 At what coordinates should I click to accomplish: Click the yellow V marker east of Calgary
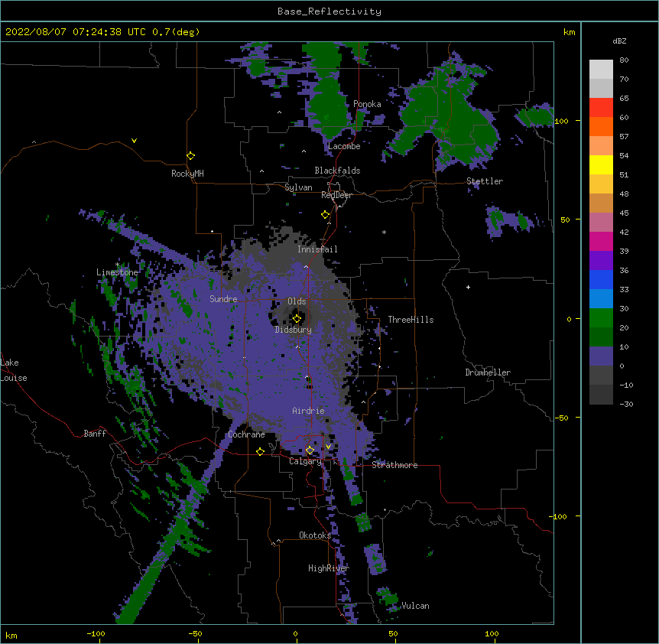click(x=328, y=447)
